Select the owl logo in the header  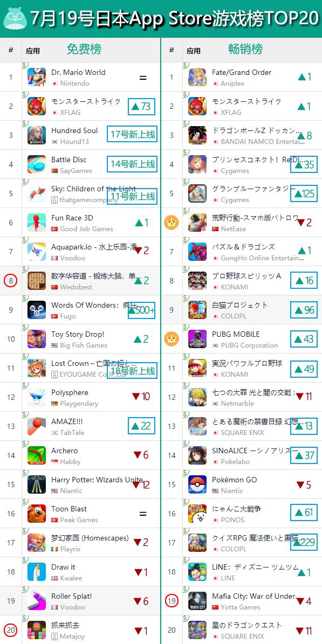click(x=15, y=17)
